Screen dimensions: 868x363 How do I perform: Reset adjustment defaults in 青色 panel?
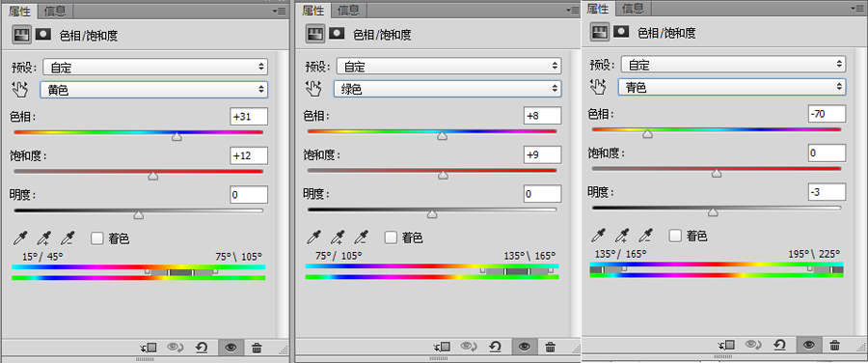(x=780, y=346)
